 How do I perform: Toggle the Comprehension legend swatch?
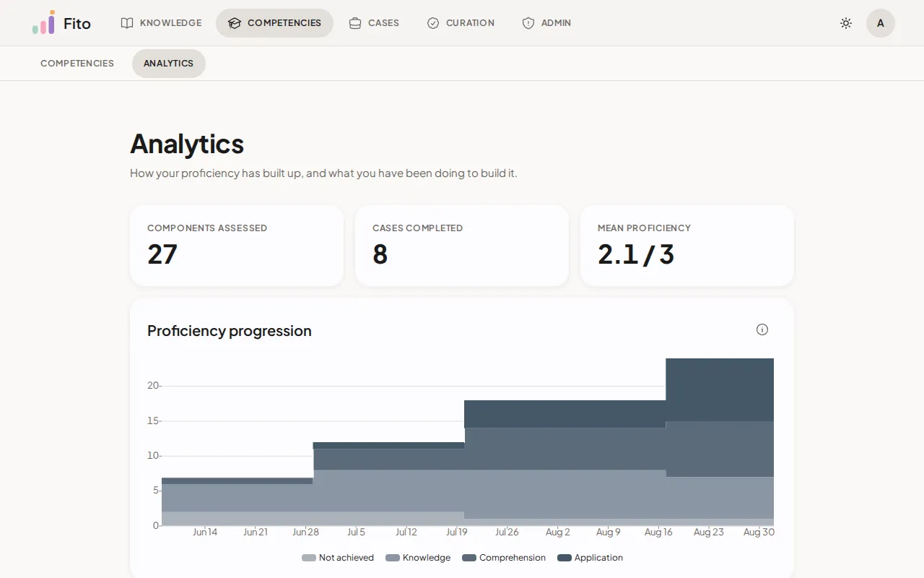click(x=469, y=558)
